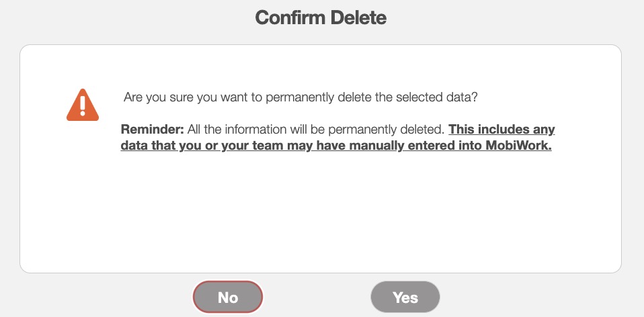Screen dimensions: 644x317
Task: Click the "Confirm Delete" dialog title
Action: (321, 18)
